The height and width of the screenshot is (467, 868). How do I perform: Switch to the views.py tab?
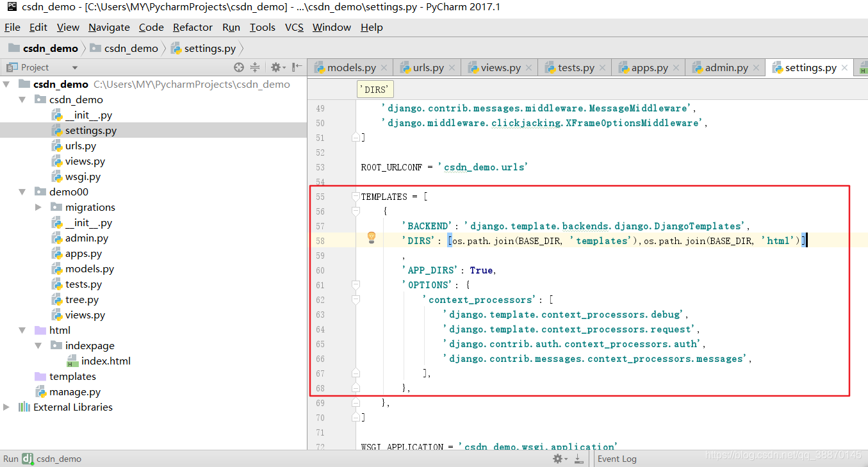tap(501, 68)
